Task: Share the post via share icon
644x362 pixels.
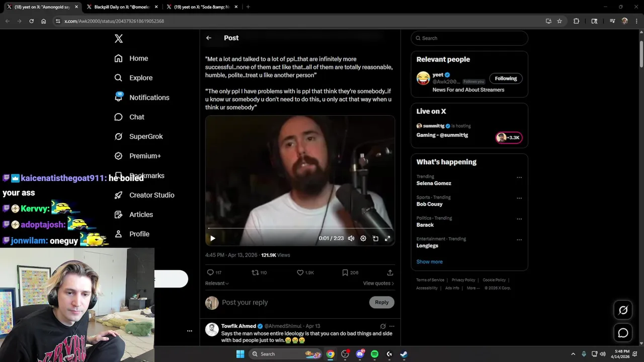Action: 390,273
